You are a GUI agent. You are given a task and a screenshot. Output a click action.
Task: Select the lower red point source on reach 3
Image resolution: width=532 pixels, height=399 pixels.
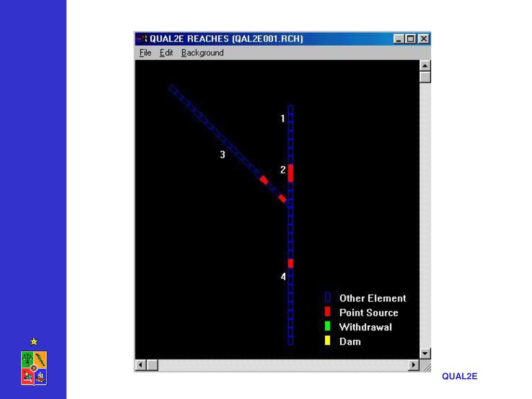(282, 198)
